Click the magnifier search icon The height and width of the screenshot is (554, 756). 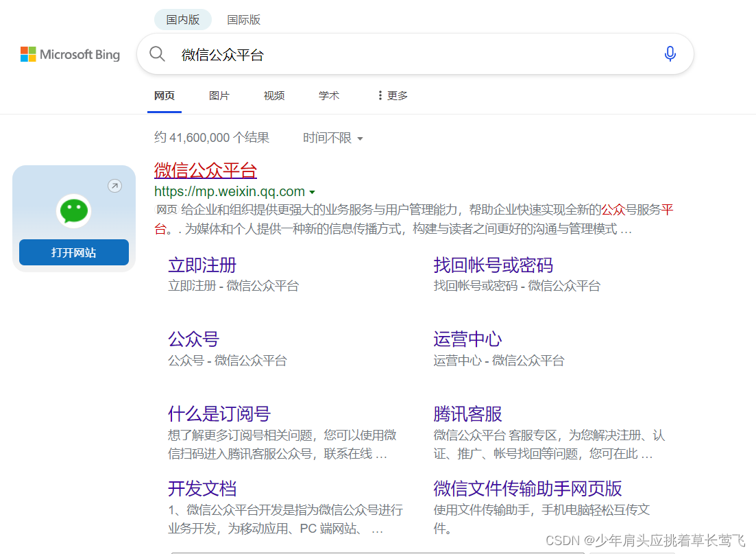[157, 54]
